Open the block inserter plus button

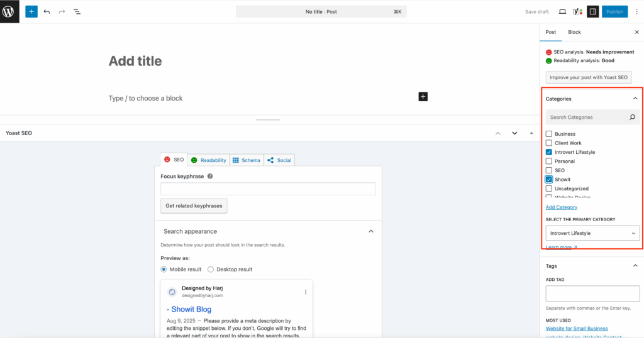click(31, 11)
